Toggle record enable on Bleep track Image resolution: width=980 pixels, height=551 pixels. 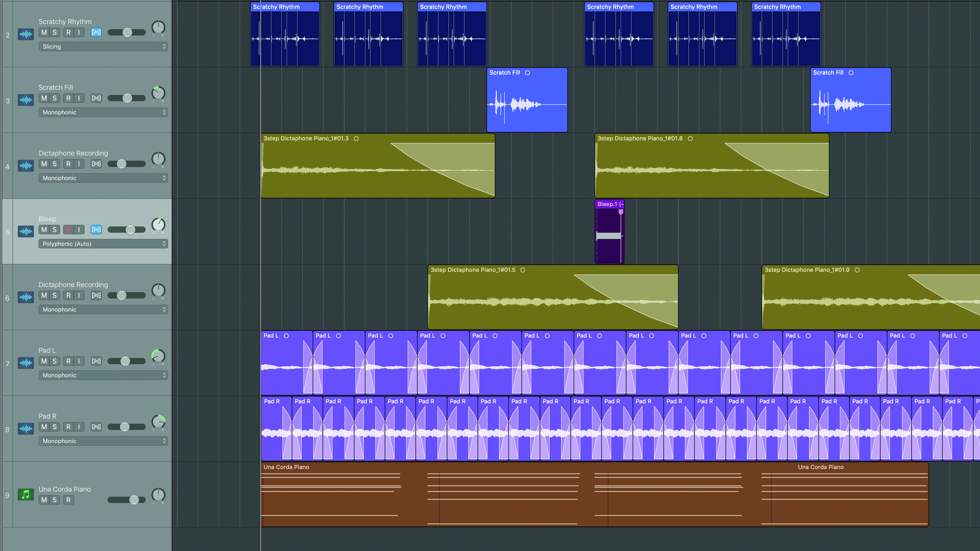pyautogui.click(x=68, y=230)
